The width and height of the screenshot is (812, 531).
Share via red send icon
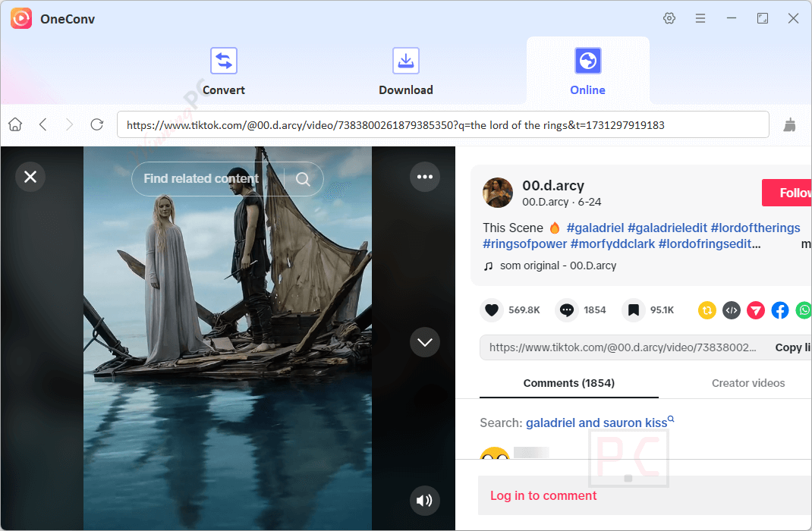point(756,310)
